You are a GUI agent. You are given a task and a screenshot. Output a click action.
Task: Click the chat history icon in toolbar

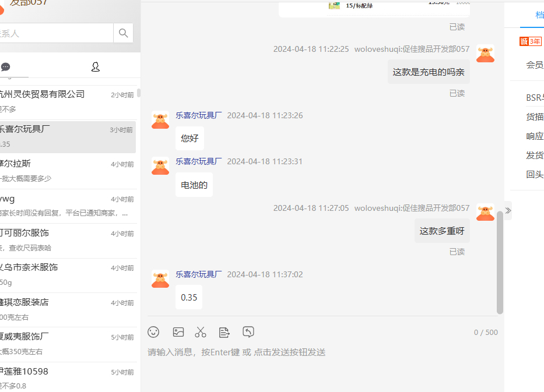248,332
